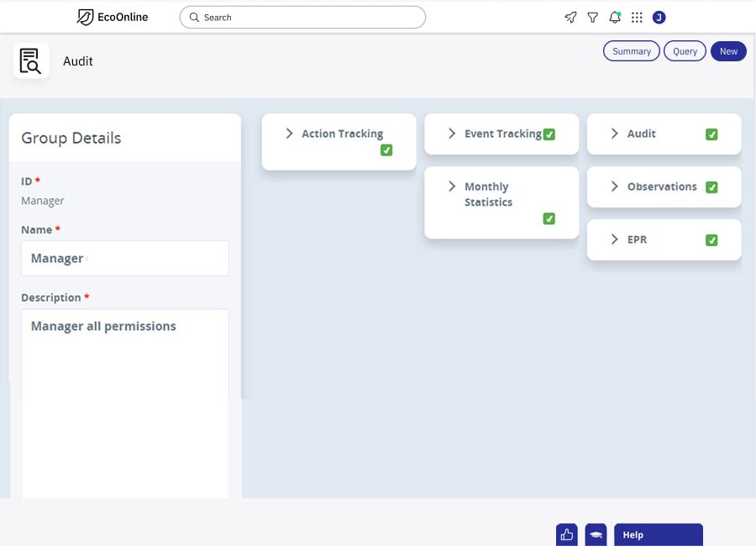
Task: Click the paper plane send icon
Action: (572, 17)
